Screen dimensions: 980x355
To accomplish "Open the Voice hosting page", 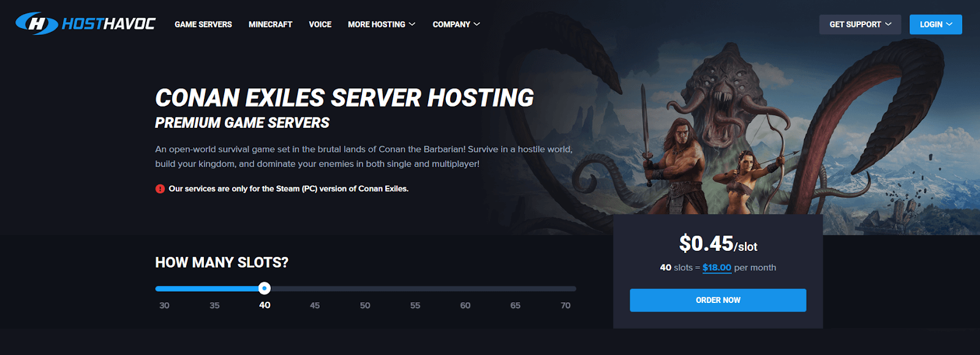I will (320, 24).
